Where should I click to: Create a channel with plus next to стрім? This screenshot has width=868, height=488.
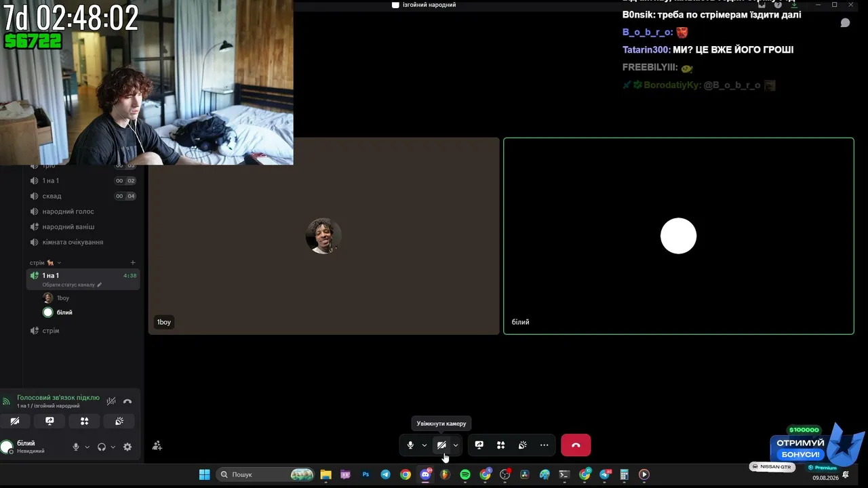click(x=133, y=263)
